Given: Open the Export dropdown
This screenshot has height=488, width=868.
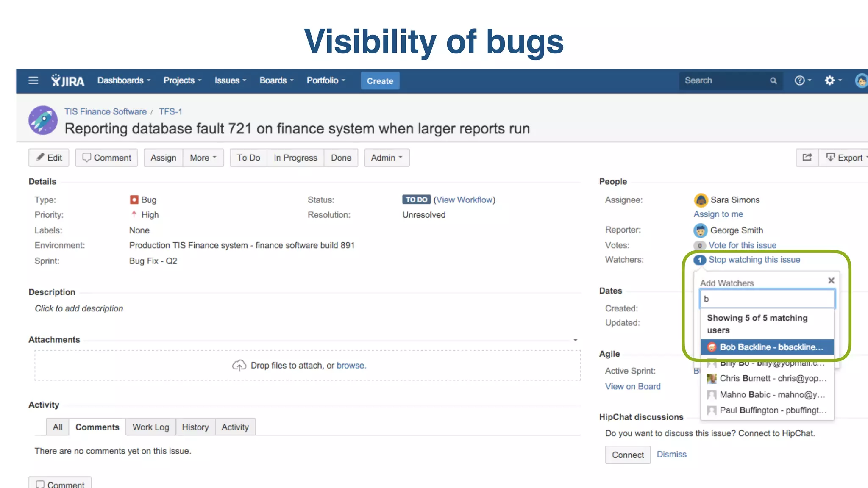Looking at the screenshot, I should point(844,158).
